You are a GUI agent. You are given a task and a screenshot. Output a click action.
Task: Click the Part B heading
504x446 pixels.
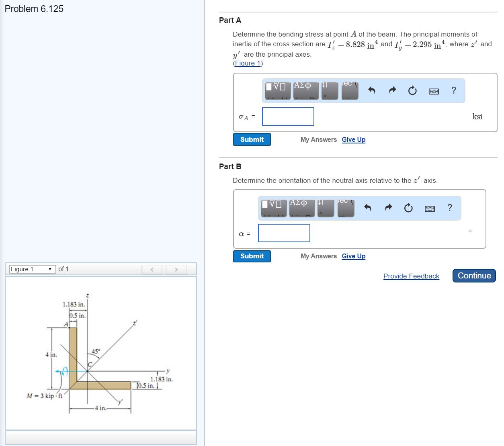point(230,166)
